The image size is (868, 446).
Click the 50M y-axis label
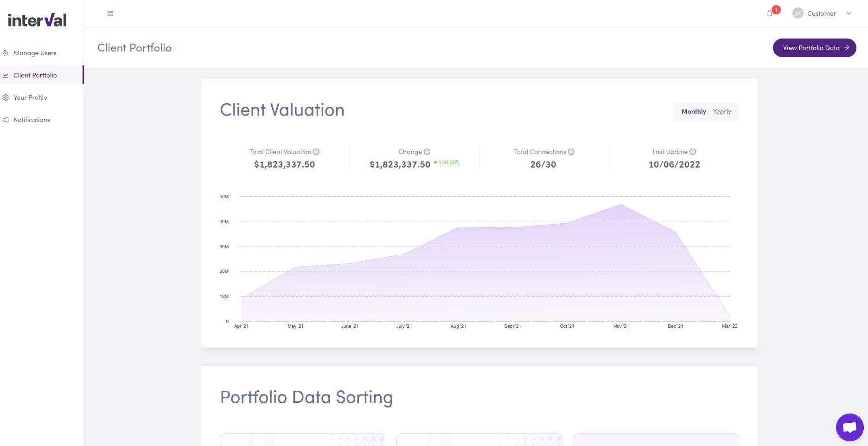click(x=224, y=197)
